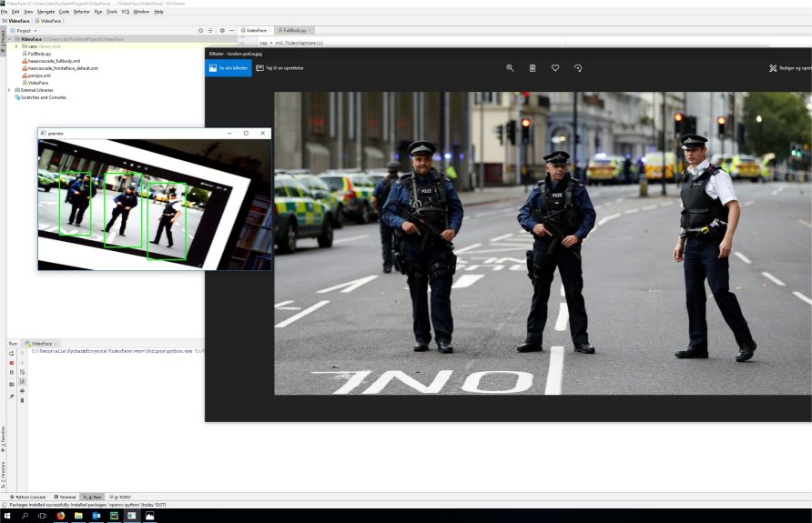Click the down arrow icon in Run panel

pyautogui.click(x=22, y=363)
